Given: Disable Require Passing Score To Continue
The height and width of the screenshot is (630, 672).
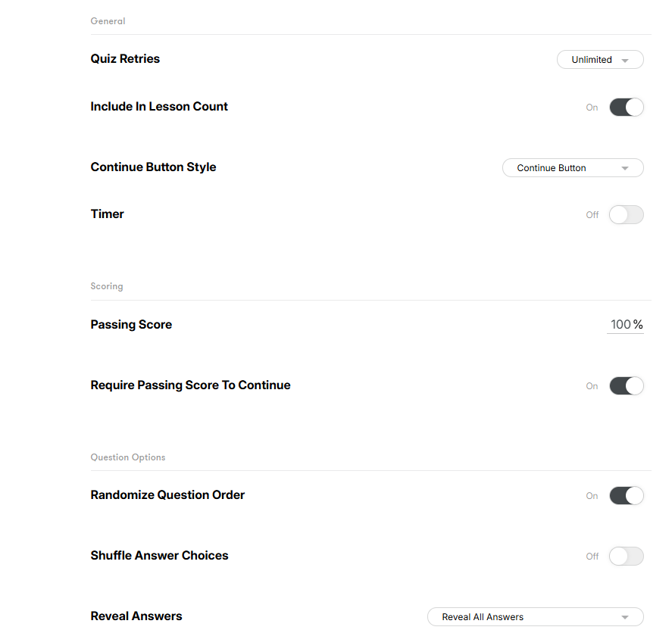Looking at the screenshot, I should (627, 385).
